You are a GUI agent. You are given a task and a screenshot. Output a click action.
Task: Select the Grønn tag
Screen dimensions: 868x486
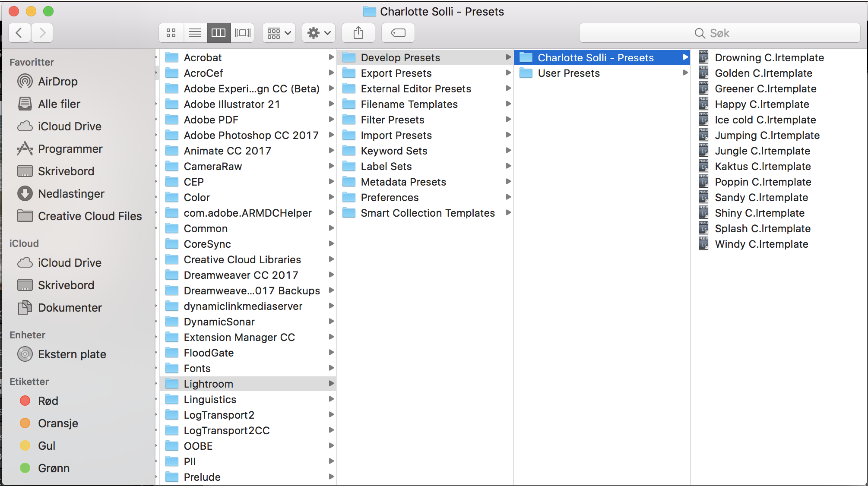[54, 468]
